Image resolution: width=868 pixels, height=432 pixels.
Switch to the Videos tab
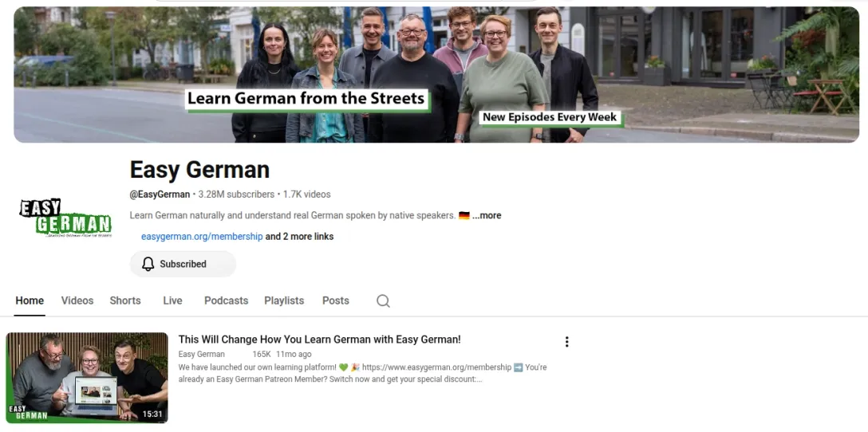coord(77,301)
